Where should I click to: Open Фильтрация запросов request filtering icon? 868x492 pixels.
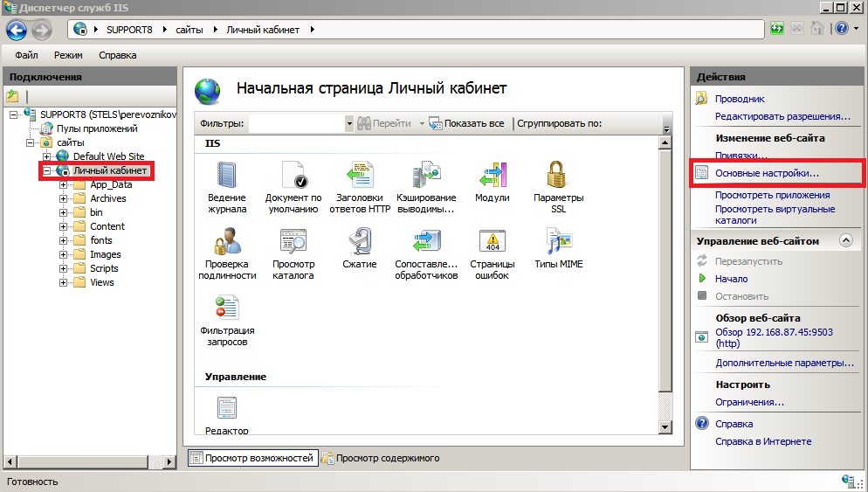[227, 320]
